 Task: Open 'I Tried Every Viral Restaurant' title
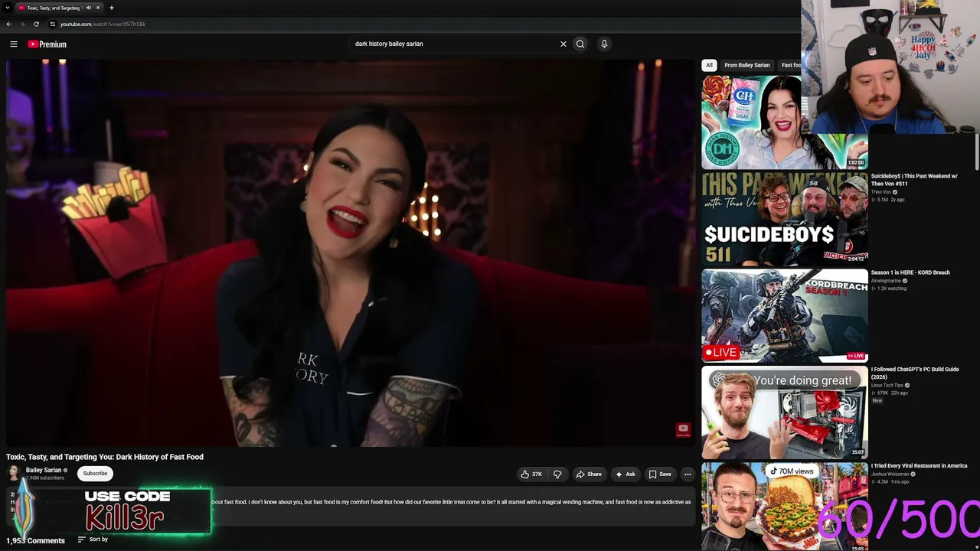tap(919, 466)
